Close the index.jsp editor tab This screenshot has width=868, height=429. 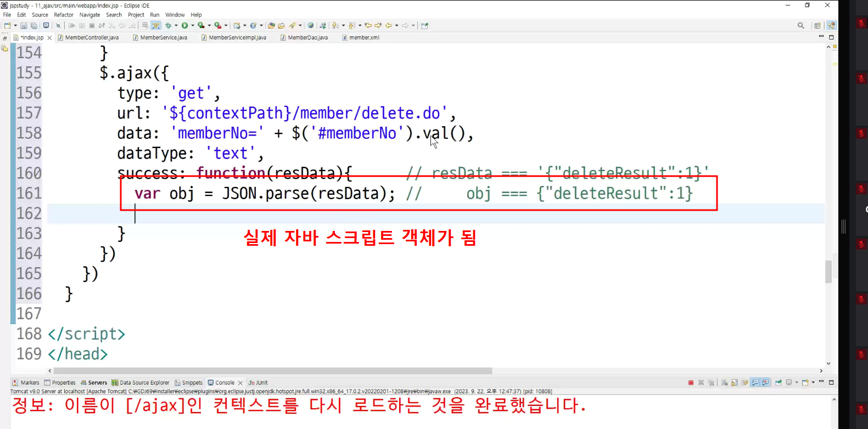tap(49, 38)
